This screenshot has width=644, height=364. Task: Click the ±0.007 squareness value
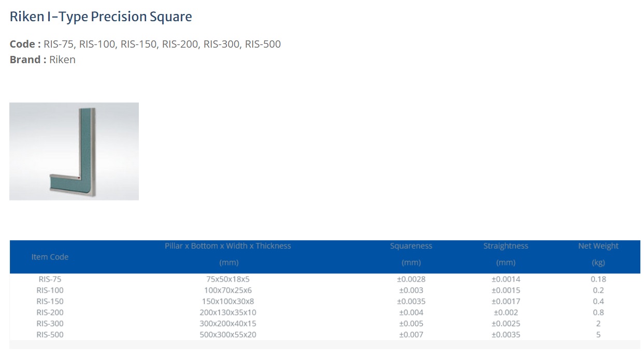[411, 334]
